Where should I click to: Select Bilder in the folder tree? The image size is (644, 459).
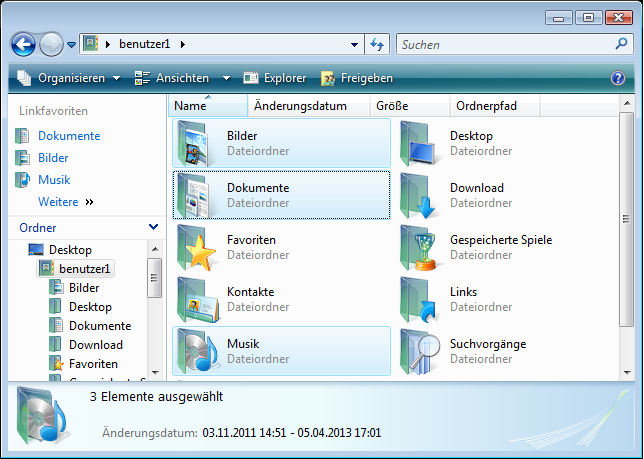[x=84, y=288]
